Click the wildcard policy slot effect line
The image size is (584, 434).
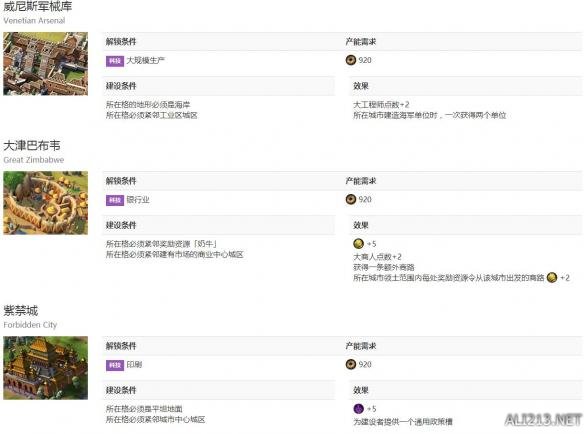pos(403,422)
